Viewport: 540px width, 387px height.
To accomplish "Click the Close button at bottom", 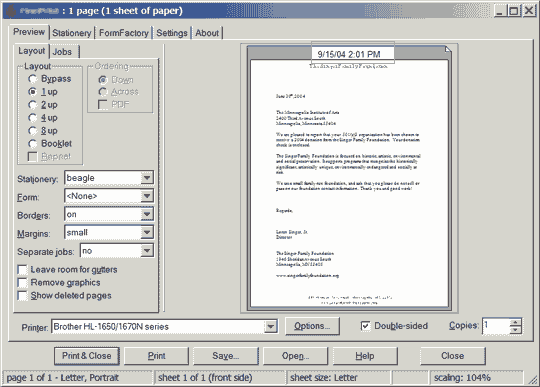I will pos(453,356).
